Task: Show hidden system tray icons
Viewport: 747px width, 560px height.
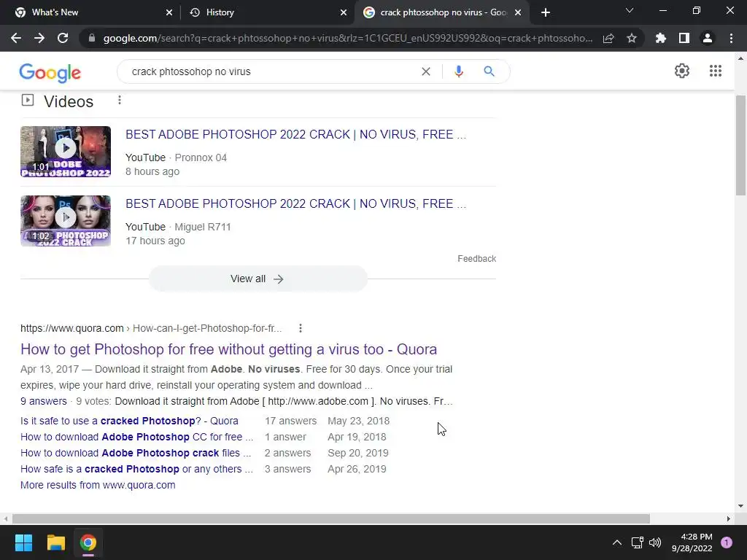Action: click(x=617, y=542)
